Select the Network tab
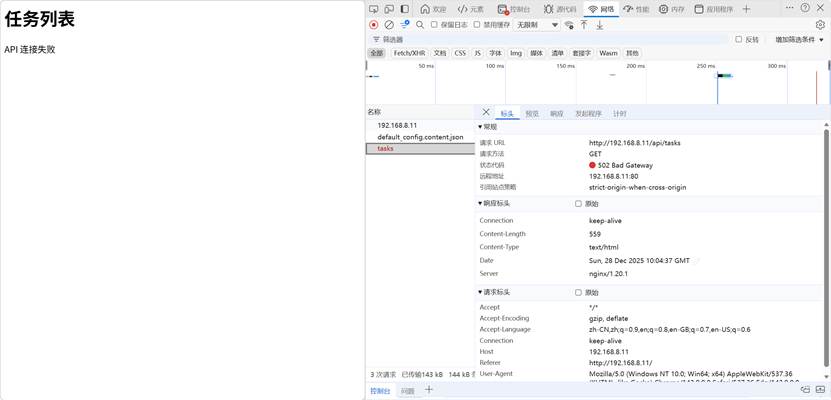The height and width of the screenshot is (400, 831). [x=601, y=9]
